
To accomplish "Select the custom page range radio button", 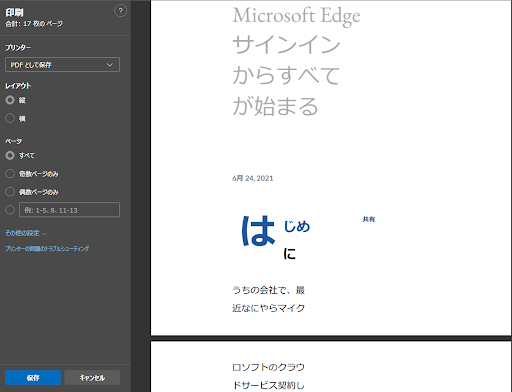I will [x=10, y=210].
